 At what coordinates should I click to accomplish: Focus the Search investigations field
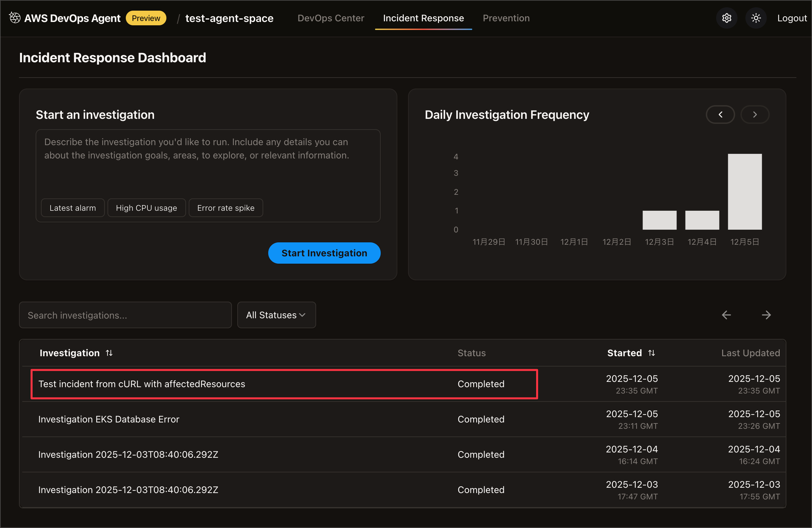coord(125,315)
